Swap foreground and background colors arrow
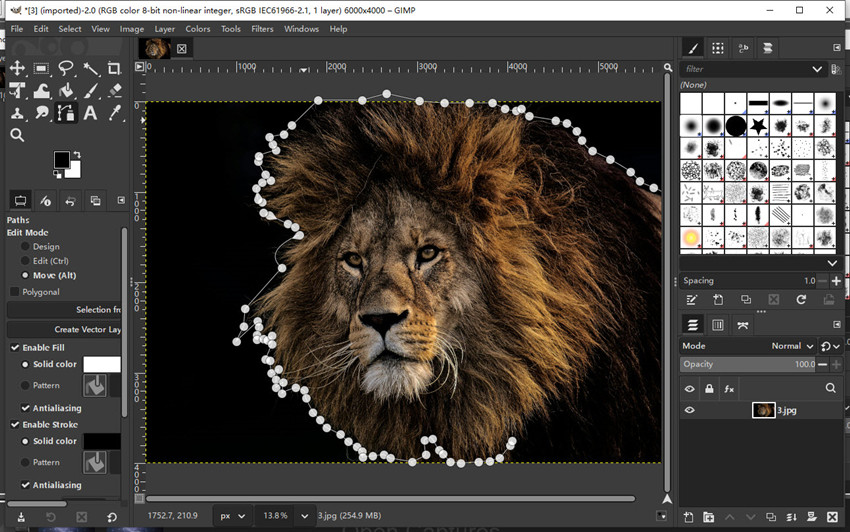Image resolution: width=850 pixels, height=532 pixels. coord(77,155)
